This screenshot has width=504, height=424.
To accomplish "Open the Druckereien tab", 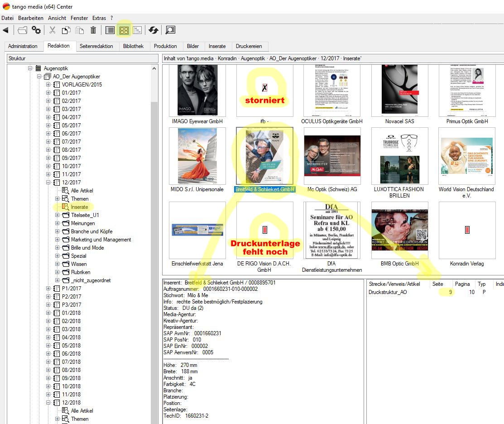I will [x=249, y=46].
